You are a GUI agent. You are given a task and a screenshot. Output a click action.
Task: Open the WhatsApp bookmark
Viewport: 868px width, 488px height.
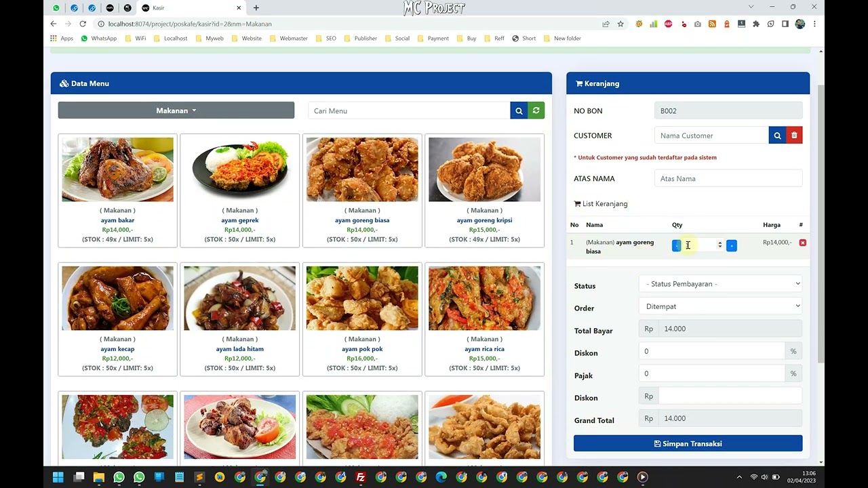pos(99,39)
